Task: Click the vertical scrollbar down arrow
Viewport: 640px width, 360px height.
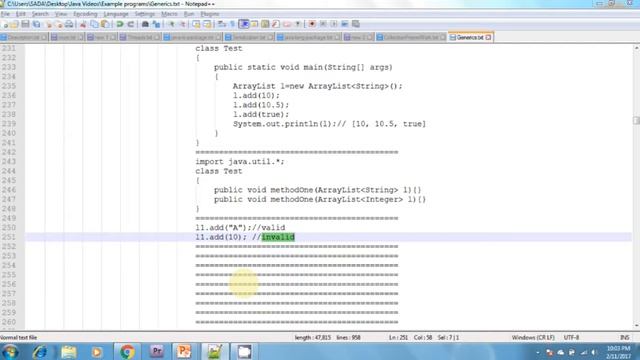Action: pyautogui.click(x=636, y=326)
